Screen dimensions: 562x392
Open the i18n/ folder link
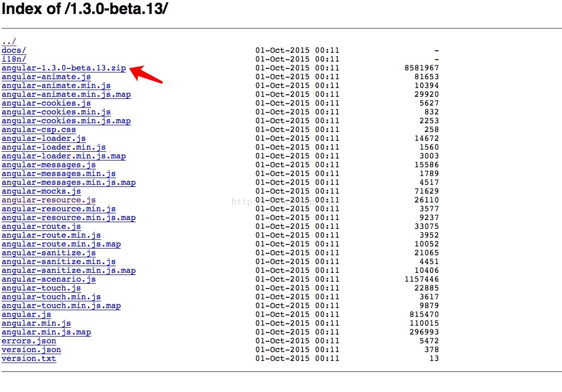[13, 59]
